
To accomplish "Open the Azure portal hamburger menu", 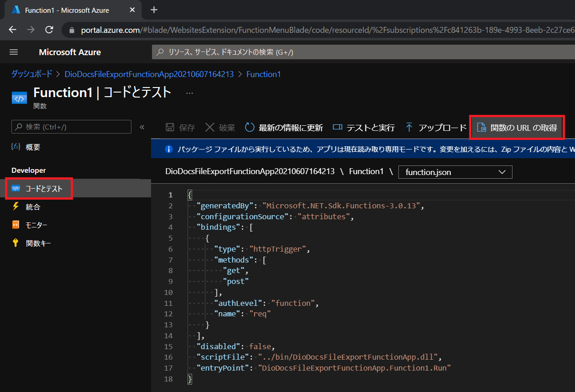I will point(14,52).
